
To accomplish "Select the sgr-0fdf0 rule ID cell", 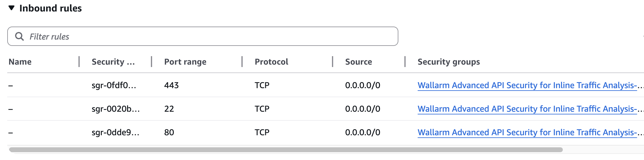I will click(114, 85).
